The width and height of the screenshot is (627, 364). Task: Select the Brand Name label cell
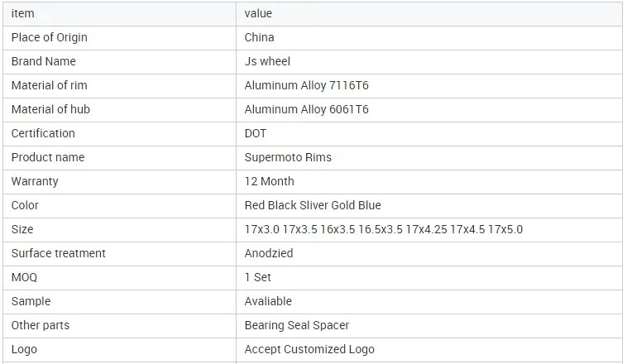[x=120, y=62]
